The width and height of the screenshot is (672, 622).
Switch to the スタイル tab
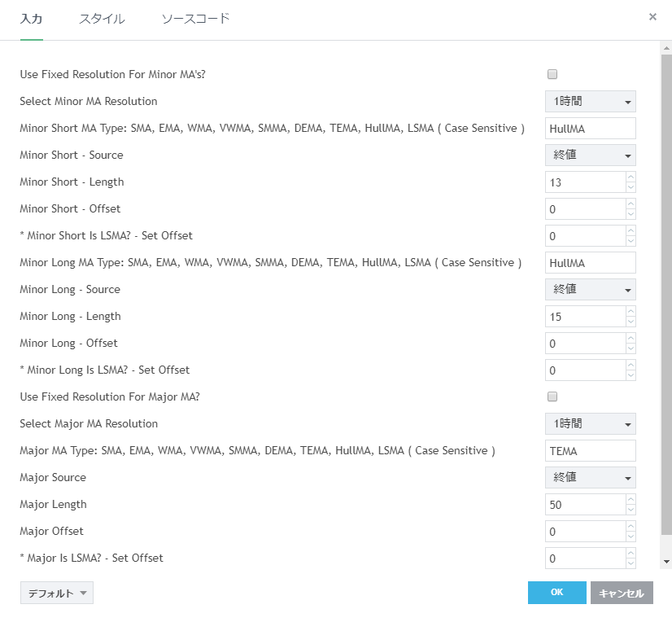point(102,19)
